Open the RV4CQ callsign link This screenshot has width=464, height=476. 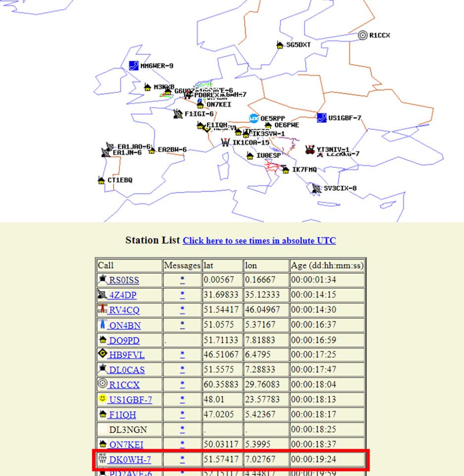125,310
